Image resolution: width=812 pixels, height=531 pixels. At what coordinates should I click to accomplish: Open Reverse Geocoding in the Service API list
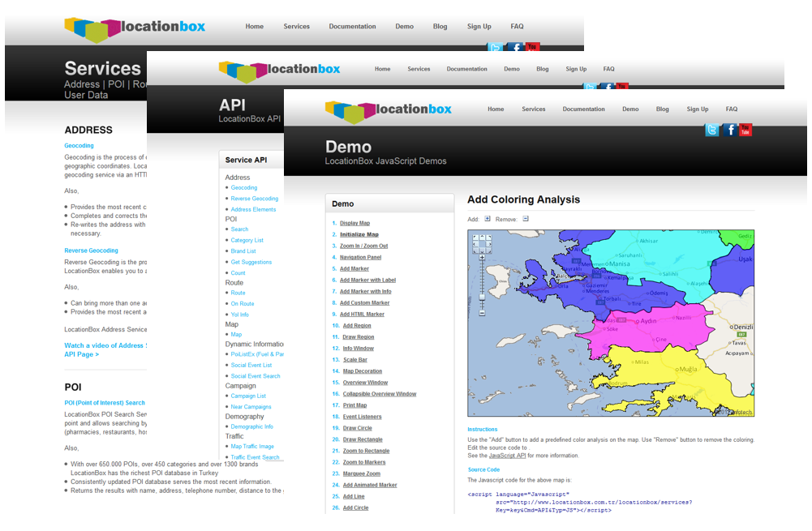click(x=254, y=199)
